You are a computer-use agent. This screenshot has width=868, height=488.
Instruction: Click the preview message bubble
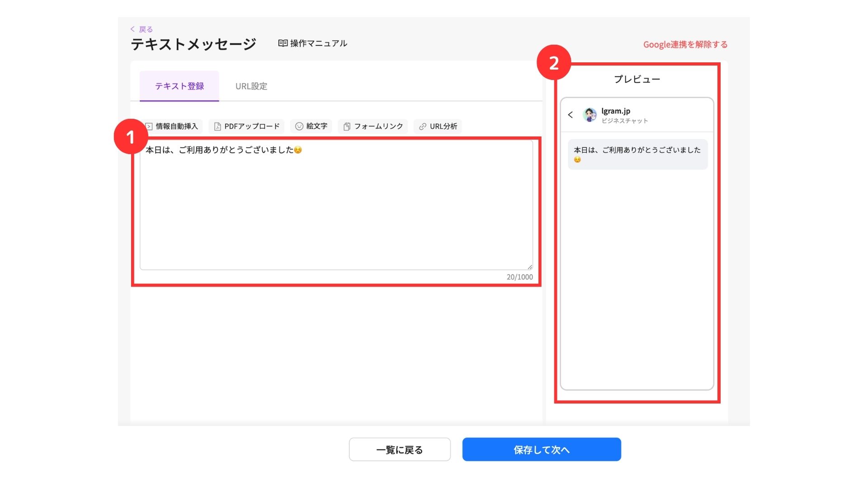click(x=637, y=154)
